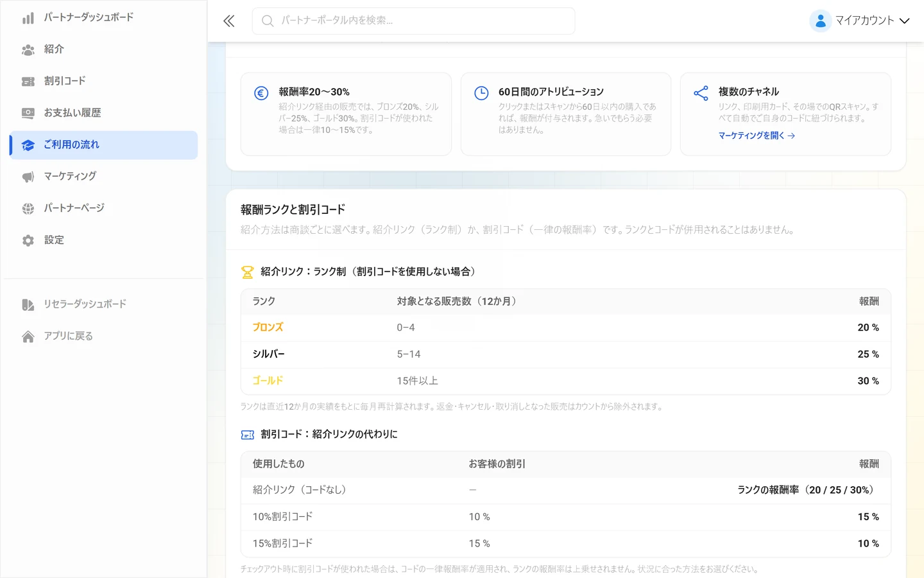Screen dimensions: 924x578
Task: Click the coupon icon beside 割引コード:紹介リンクの代わりに
Action: pos(247,435)
